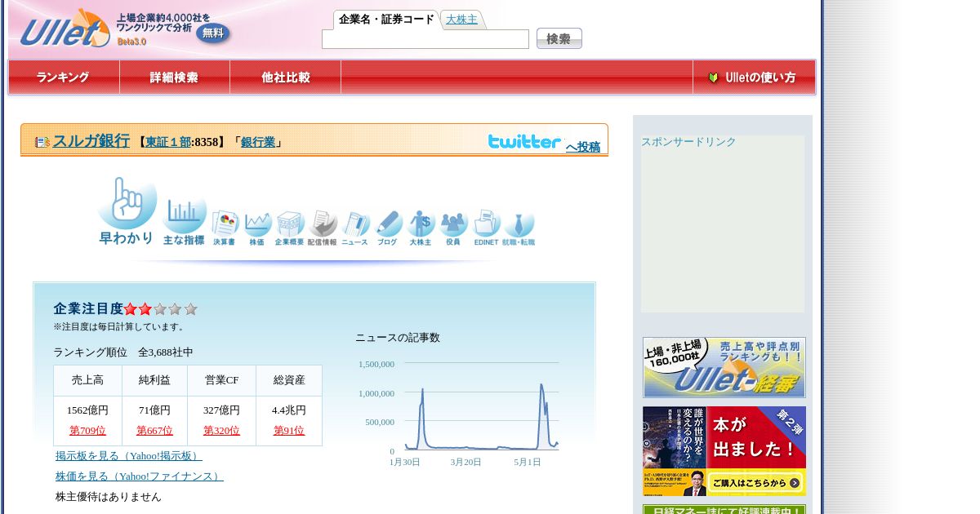Open the ブログ blog pencil icon
Viewport: 980px width, 514px height.
pyautogui.click(x=387, y=228)
